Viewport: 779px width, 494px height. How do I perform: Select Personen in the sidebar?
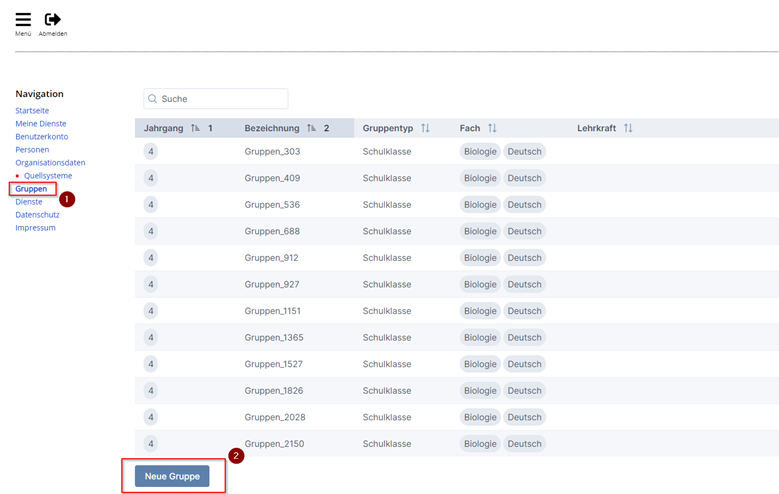[32, 149]
